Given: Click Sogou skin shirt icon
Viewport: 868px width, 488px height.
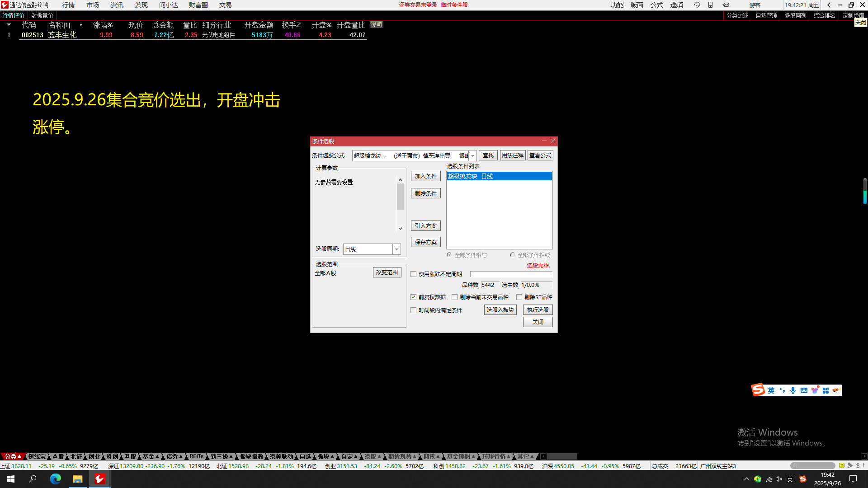Looking at the screenshot, I should point(815,390).
